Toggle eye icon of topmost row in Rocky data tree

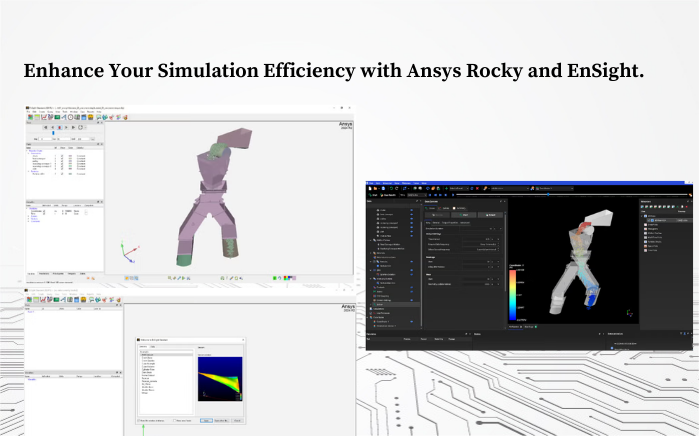[x=411, y=210]
